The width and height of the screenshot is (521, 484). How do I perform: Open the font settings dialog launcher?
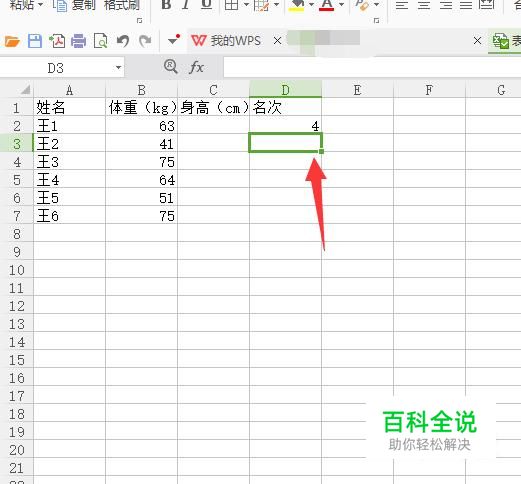[x=376, y=21]
